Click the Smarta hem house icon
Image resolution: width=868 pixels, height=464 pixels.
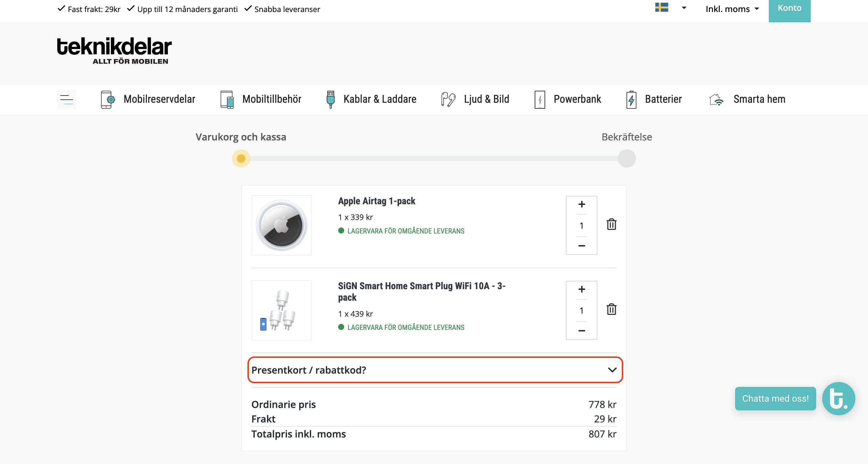[716, 99]
